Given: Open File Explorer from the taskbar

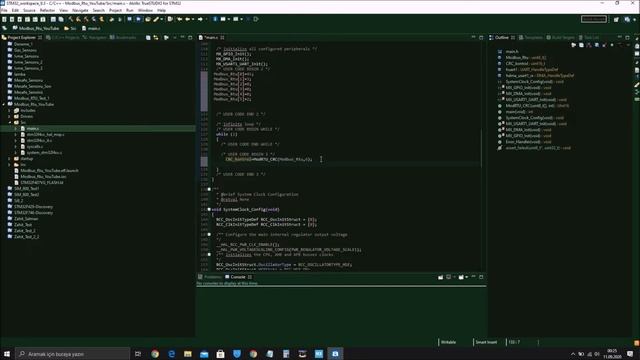Looking at the screenshot, I should (x=188, y=353).
